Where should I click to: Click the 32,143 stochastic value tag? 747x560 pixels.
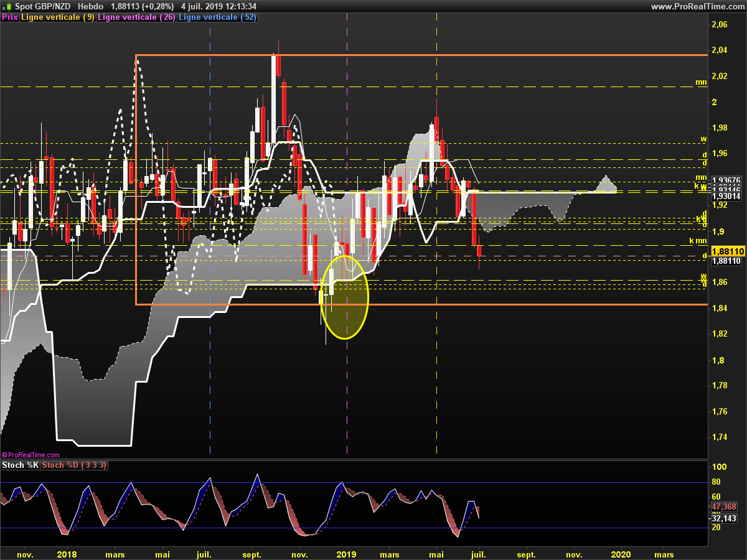[725, 518]
